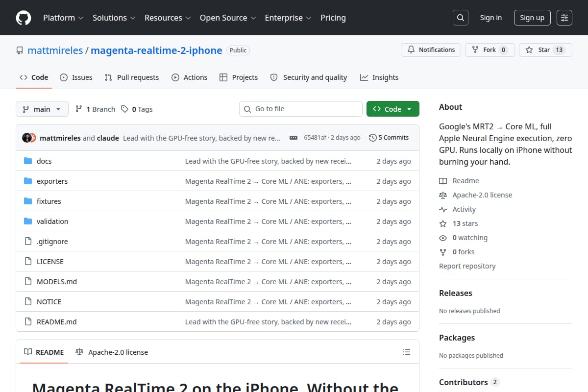Click the Go to file search field
The width and height of the screenshot is (588, 392).
point(301,109)
